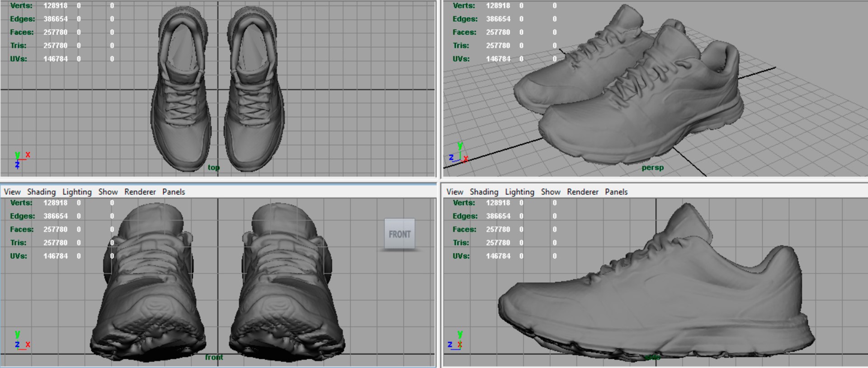Click the 'persp' camera name label
The height and width of the screenshot is (368, 868).
coord(653,167)
